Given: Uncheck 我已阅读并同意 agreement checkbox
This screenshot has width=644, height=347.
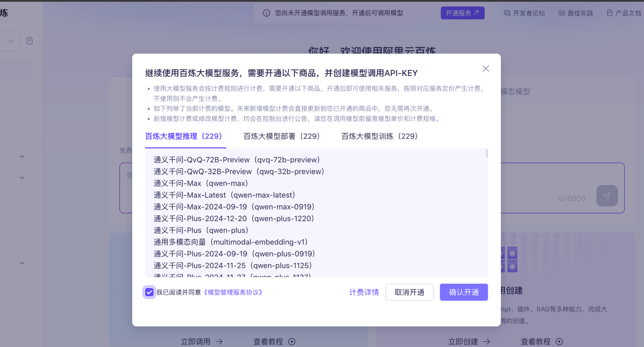Looking at the screenshot, I should tap(149, 292).
